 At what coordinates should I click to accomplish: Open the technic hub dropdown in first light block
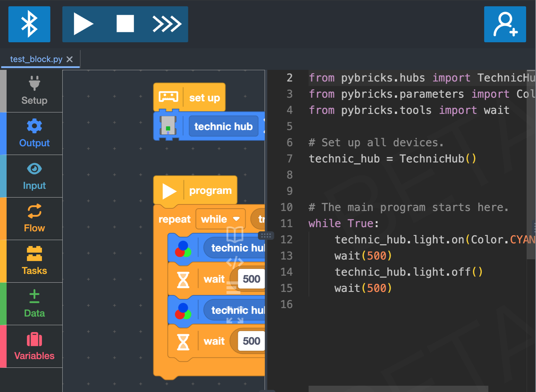click(235, 248)
